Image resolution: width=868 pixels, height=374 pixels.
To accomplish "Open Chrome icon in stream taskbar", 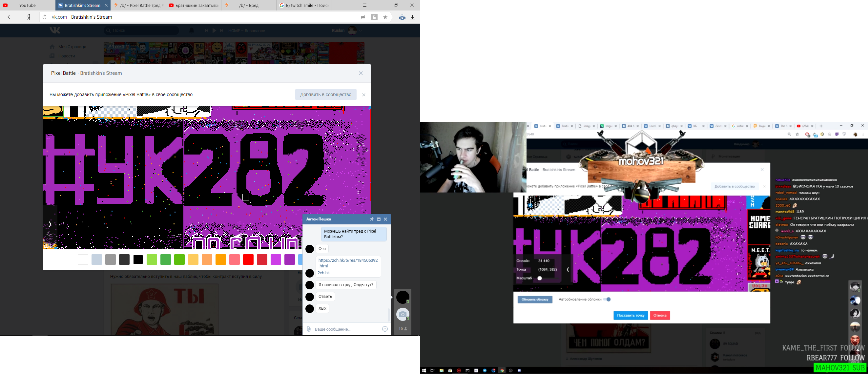I will [502, 371].
